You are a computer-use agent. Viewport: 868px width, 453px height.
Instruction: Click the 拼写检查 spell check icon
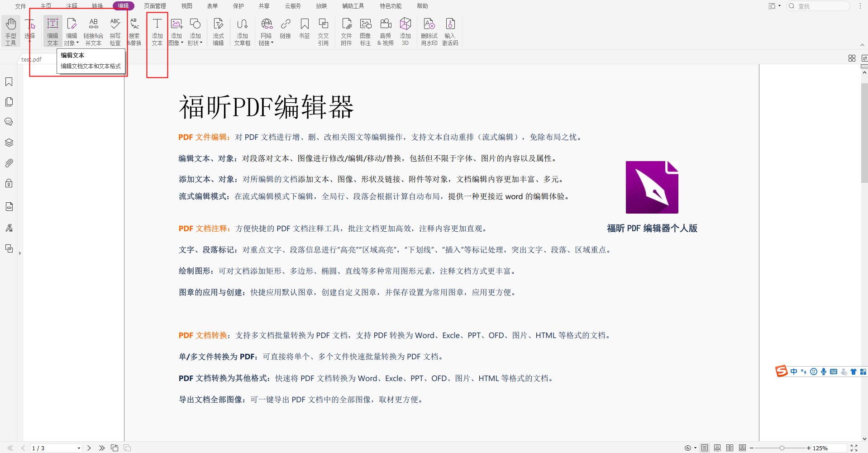[115, 31]
